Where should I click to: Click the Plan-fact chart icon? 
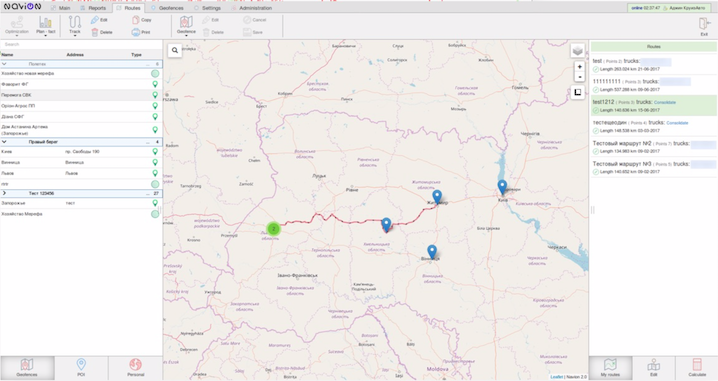pos(45,22)
